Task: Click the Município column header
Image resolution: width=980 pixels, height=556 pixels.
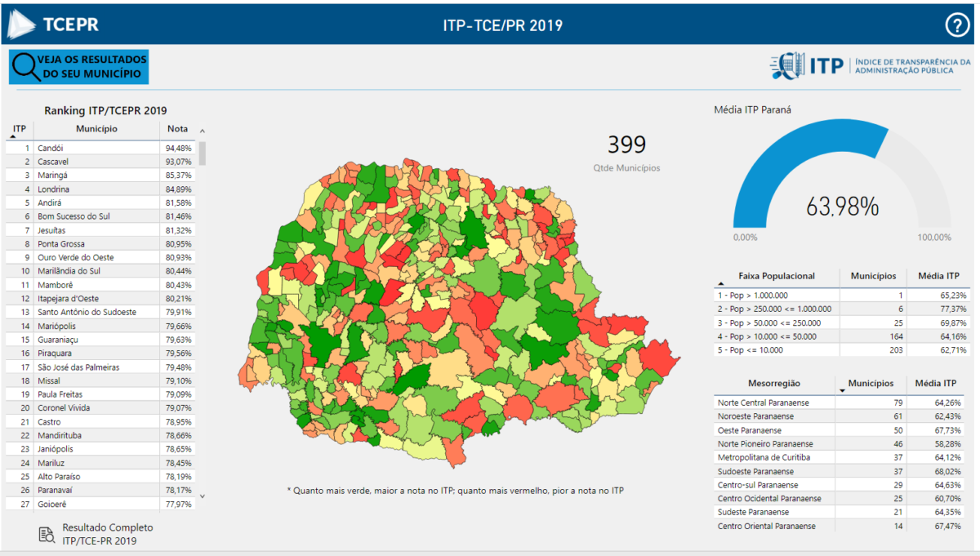Action: [96, 129]
